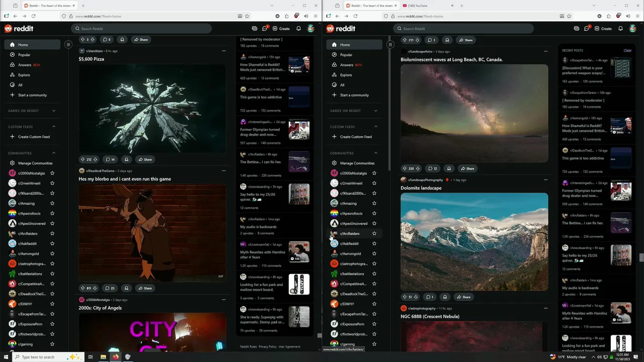Click Reddit logo in right window
Screen dimensions: 644x362
tap(341, 29)
